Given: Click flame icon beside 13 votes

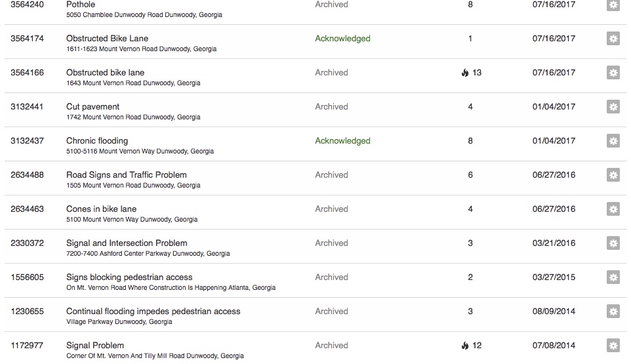Looking at the screenshot, I should (x=465, y=73).
